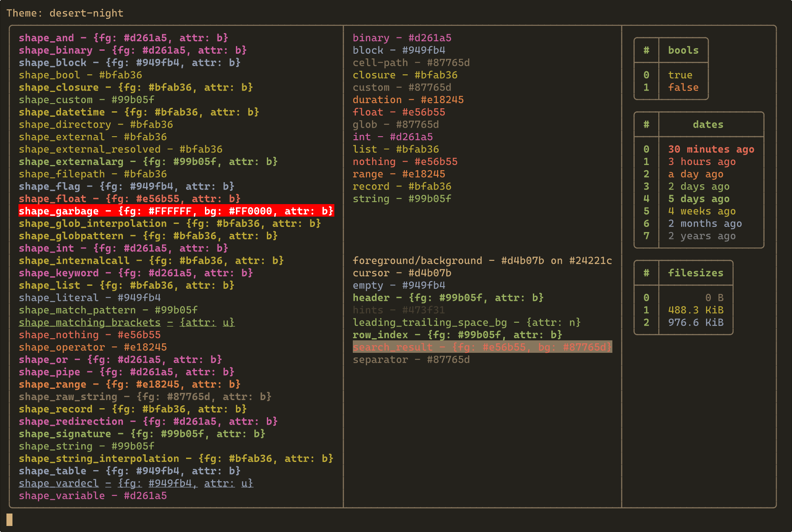The image size is (792, 532).
Task: Click the underlined shape_matching_brackets line
Action: 127,323
